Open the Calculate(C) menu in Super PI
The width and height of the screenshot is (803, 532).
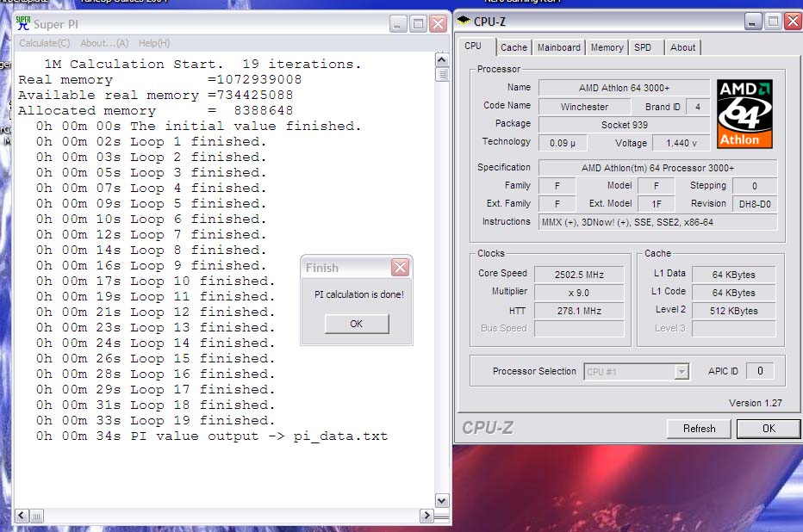tap(45, 43)
